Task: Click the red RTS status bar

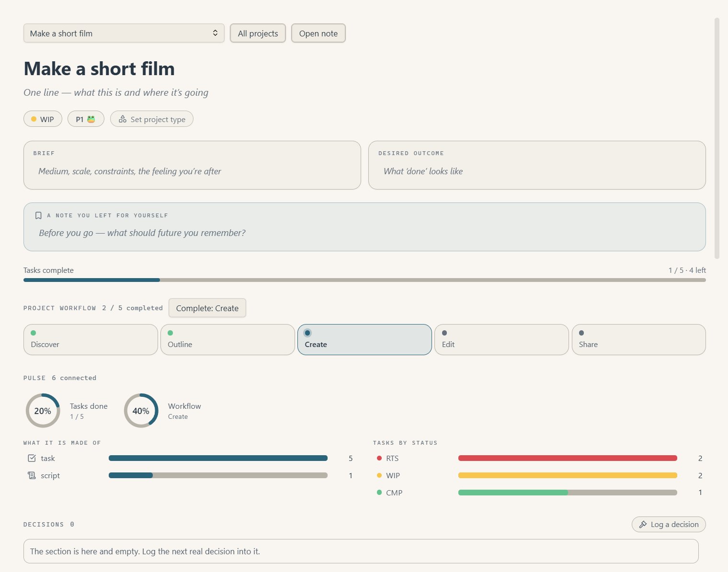Action: tap(568, 459)
